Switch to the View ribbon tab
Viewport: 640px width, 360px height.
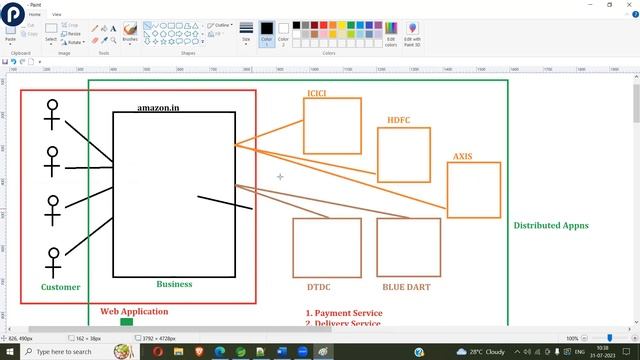click(x=56, y=14)
